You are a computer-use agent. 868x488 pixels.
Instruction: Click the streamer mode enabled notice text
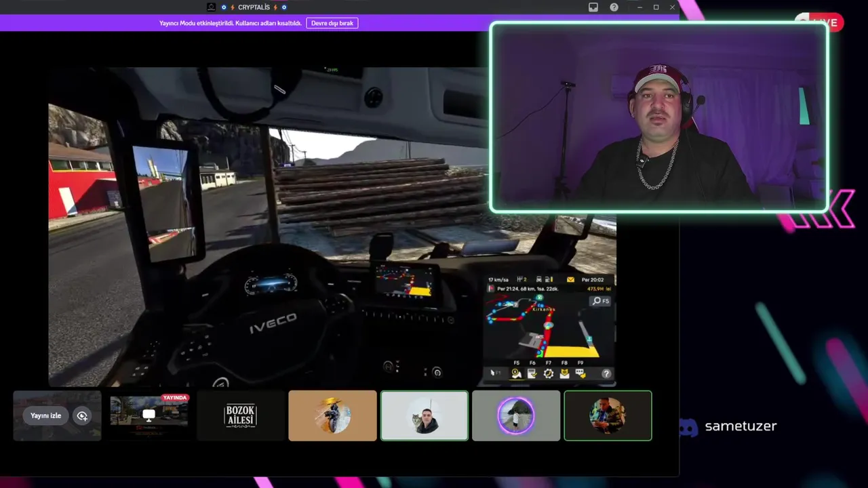pyautogui.click(x=231, y=23)
